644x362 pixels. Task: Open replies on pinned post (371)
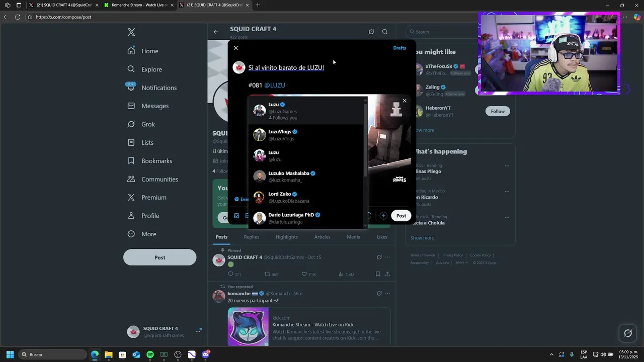(x=234, y=274)
